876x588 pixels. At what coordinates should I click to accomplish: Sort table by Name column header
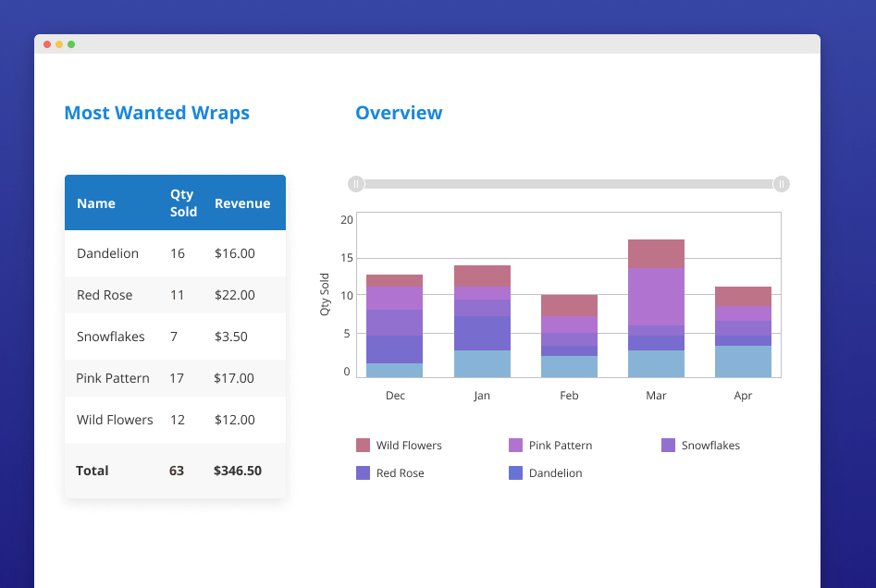point(96,203)
